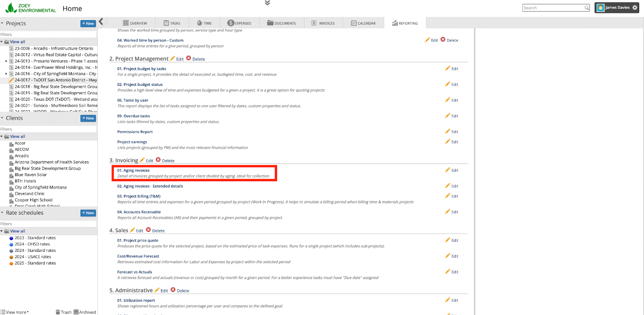Collapse the Projects panel section
Screen dimensions: 644x315
(2, 23)
